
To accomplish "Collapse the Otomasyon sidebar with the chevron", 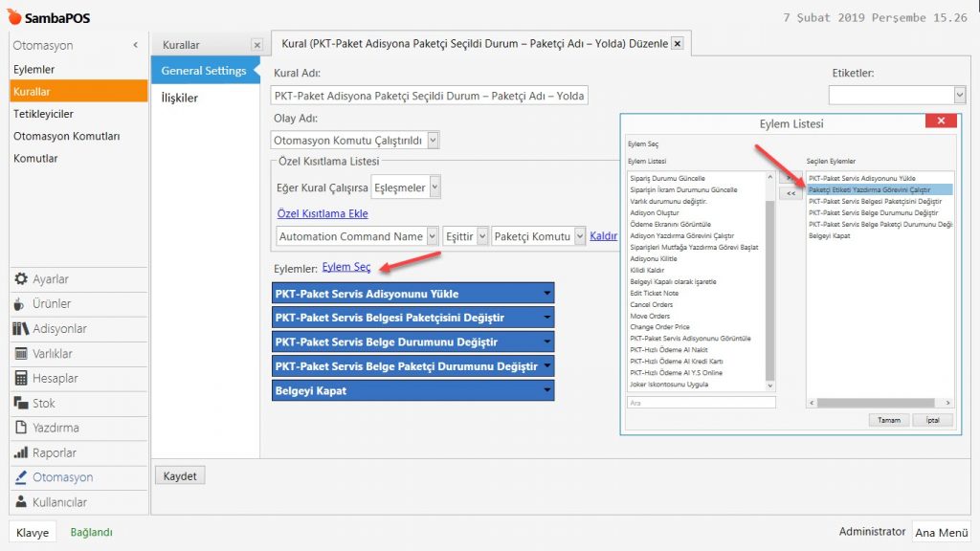I will pyautogui.click(x=135, y=46).
